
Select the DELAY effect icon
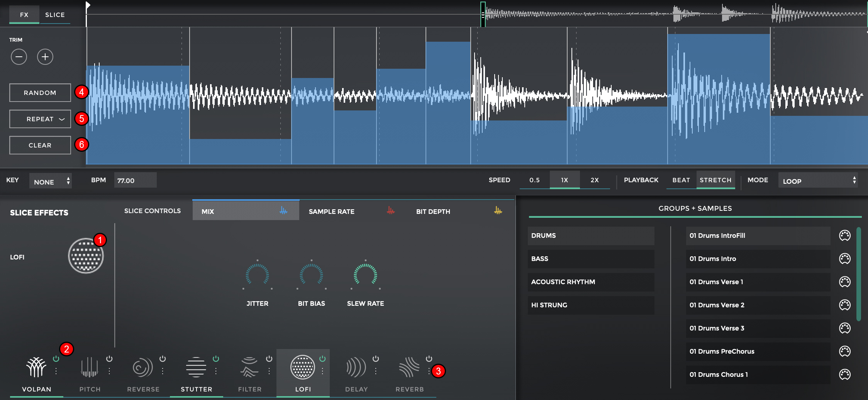point(356,367)
